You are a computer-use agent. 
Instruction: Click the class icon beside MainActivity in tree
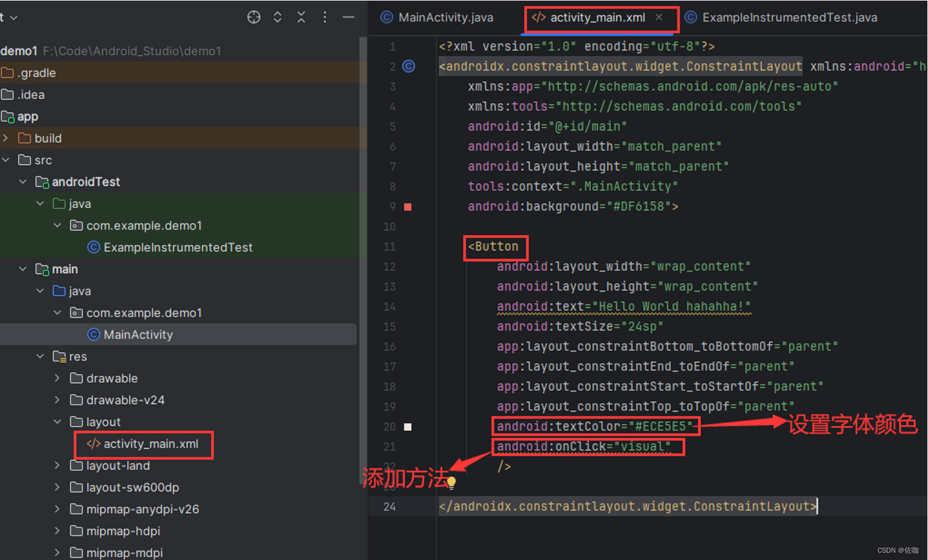click(93, 335)
